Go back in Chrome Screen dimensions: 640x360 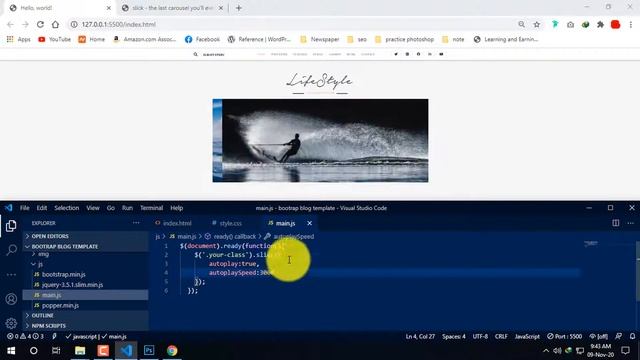click(10, 24)
